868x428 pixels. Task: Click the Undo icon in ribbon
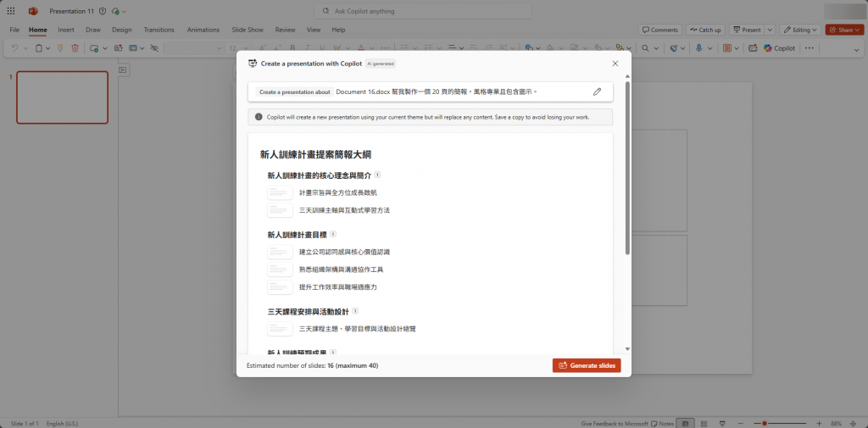pyautogui.click(x=15, y=48)
